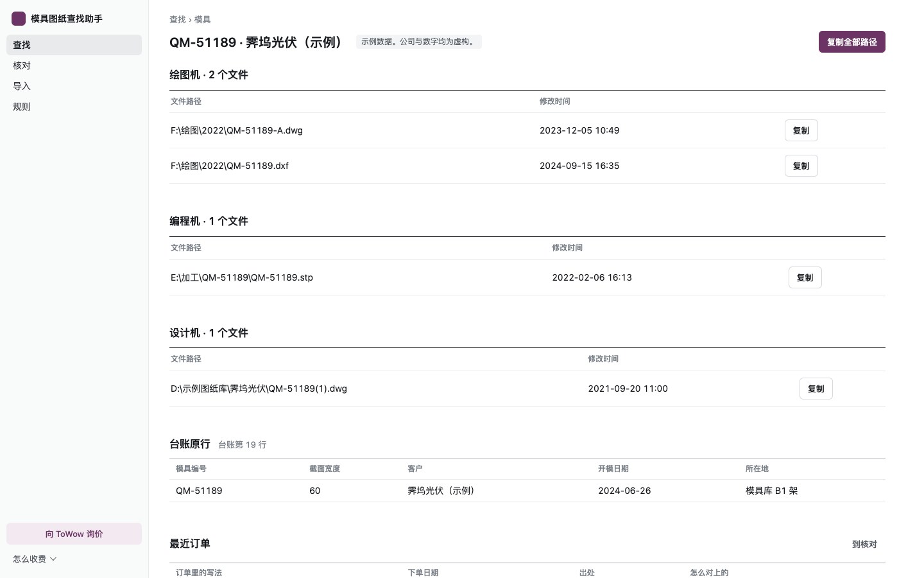
Task: Click 向 ToWow 询价 button
Action: pos(74,534)
